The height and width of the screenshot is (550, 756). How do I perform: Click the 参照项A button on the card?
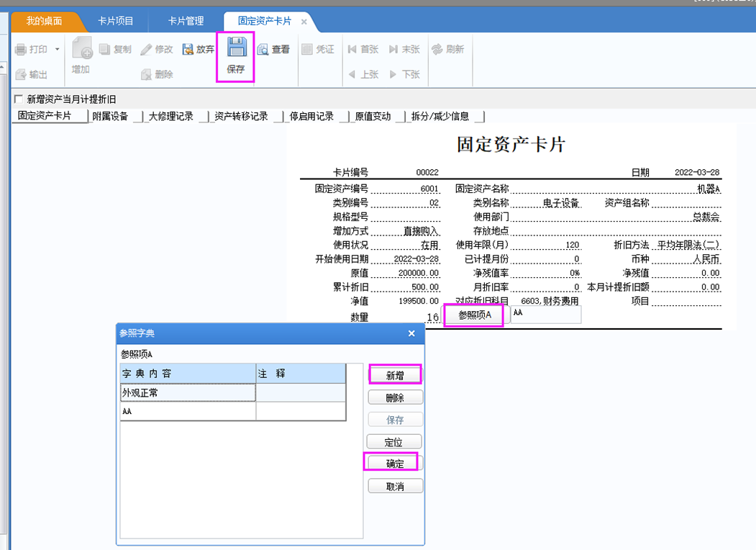click(475, 315)
